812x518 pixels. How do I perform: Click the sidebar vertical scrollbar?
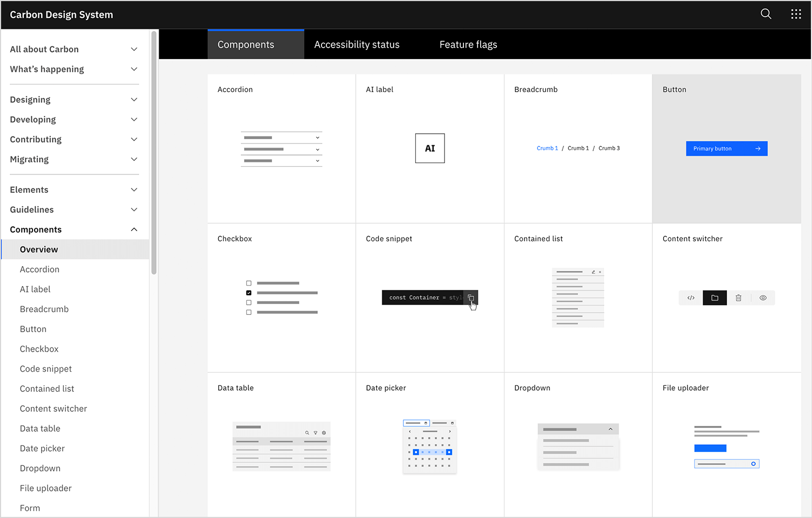[154, 153]
